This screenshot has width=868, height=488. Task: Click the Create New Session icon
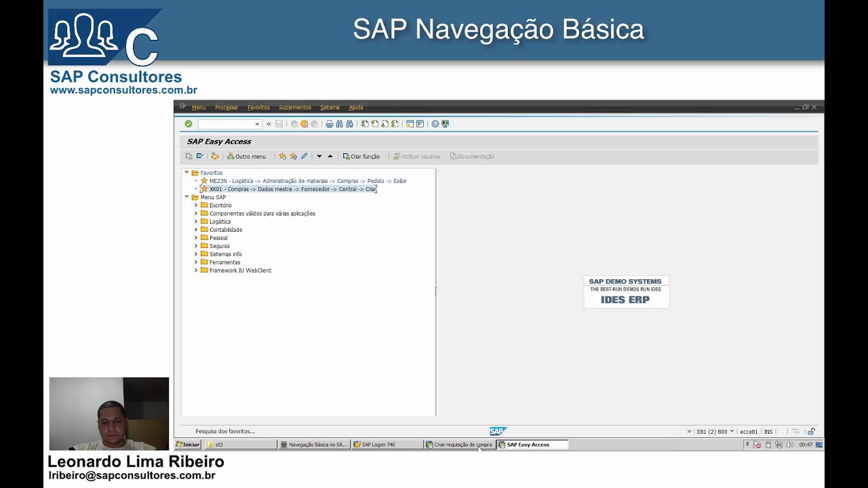pos(410,124)
